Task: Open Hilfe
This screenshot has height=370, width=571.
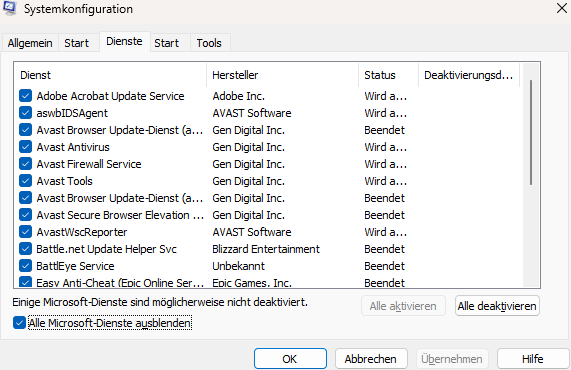Action: point(533,359)
